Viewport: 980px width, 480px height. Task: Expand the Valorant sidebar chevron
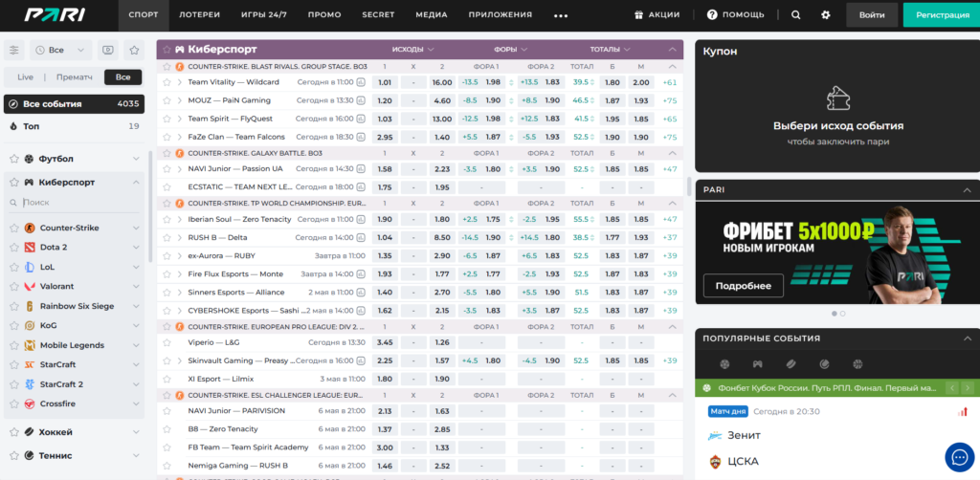tap(136, 287)
